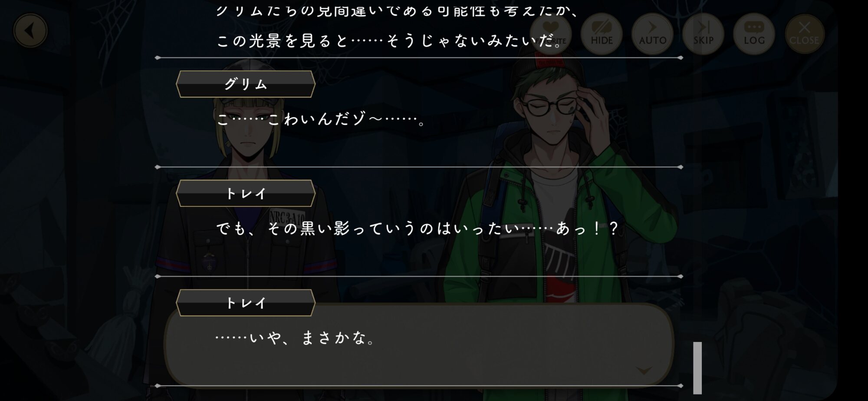Screen dimensions: 868x401
Task: Toggle AUTO play mode
Action: coord(652,34)
